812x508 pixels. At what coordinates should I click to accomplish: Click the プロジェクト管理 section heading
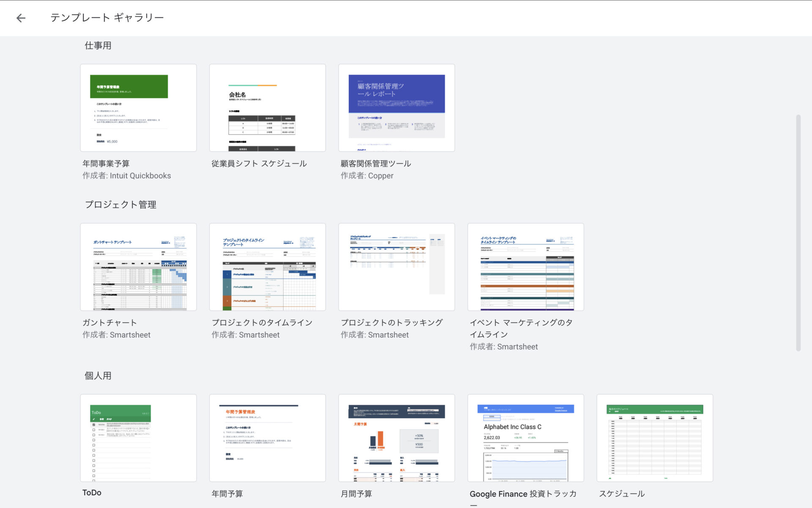(121, 204)
